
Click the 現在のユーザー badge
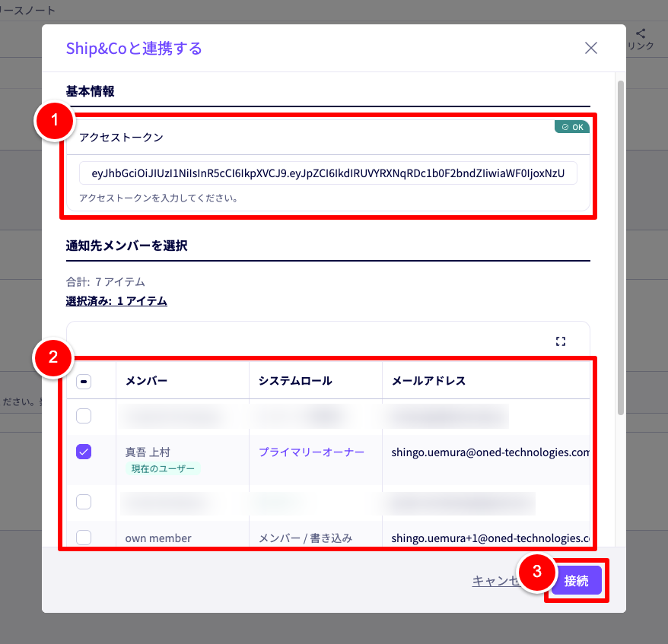[x=163, y=468]
